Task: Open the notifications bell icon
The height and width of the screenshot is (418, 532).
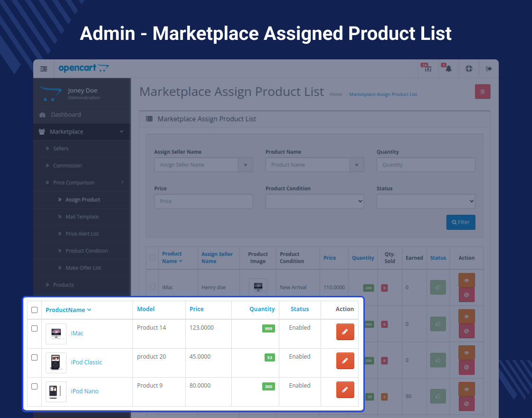Action: pos(448,68)
